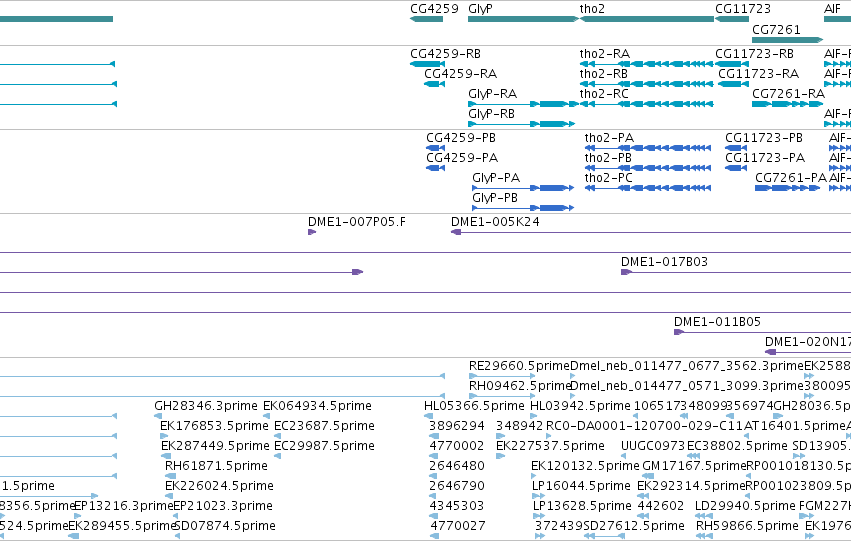Click the CG4259-PB protein label
851x541 pixels.
pos(461,138)
